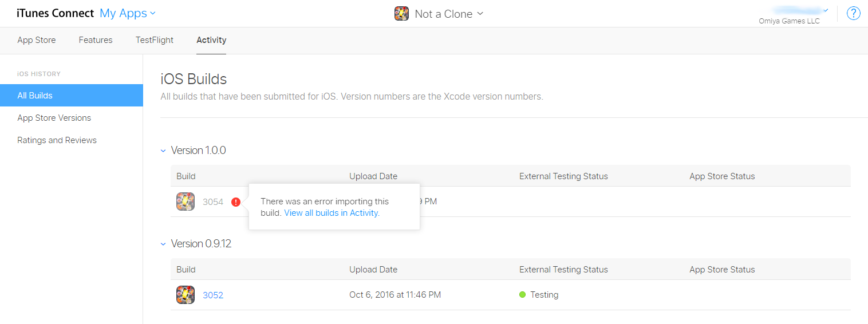Switch to the App Store tab

(x=37, y=40)
